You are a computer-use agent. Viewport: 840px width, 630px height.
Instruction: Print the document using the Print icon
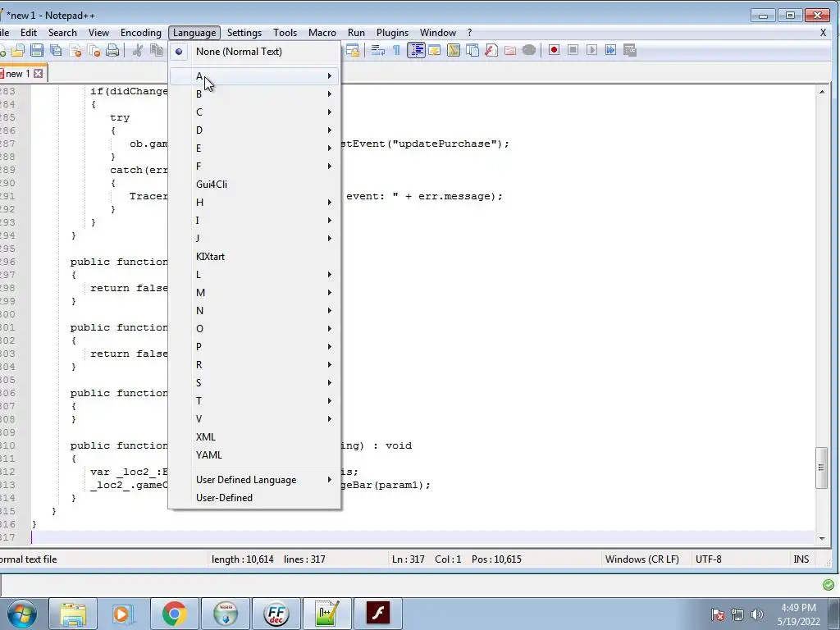(112, 50)
